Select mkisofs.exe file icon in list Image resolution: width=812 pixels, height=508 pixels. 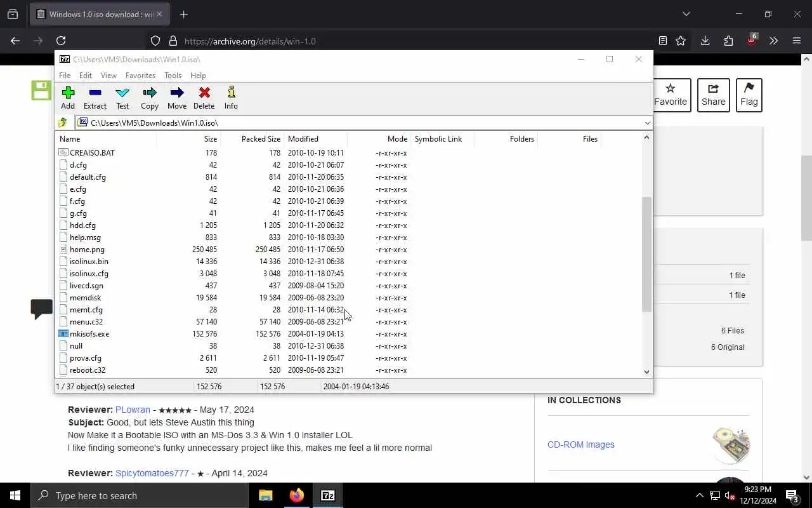point(63,334)
